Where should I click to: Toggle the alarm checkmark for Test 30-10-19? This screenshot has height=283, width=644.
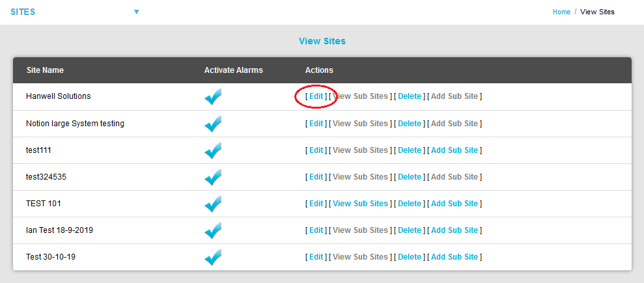coord(213,257)
